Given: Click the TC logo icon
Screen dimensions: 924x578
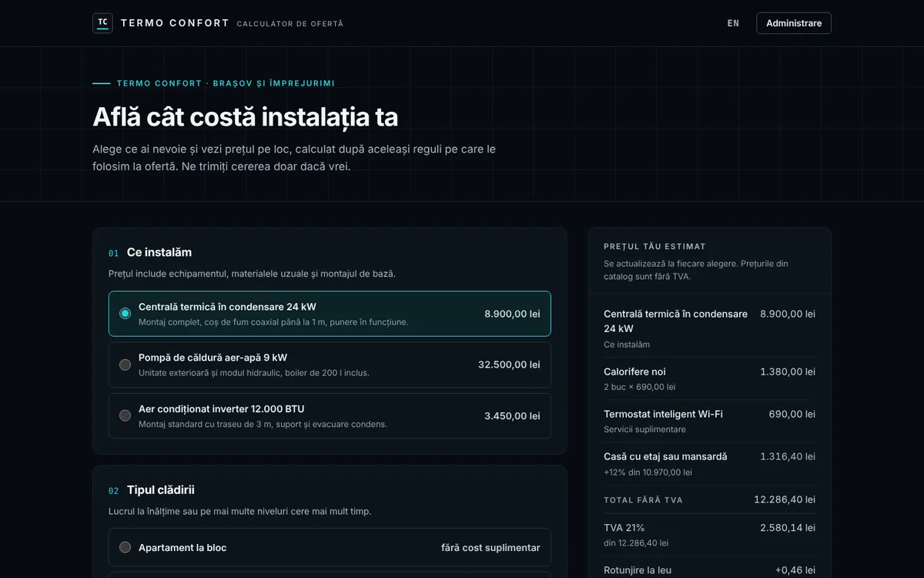Looking at the screenshot, I should 102,23.
